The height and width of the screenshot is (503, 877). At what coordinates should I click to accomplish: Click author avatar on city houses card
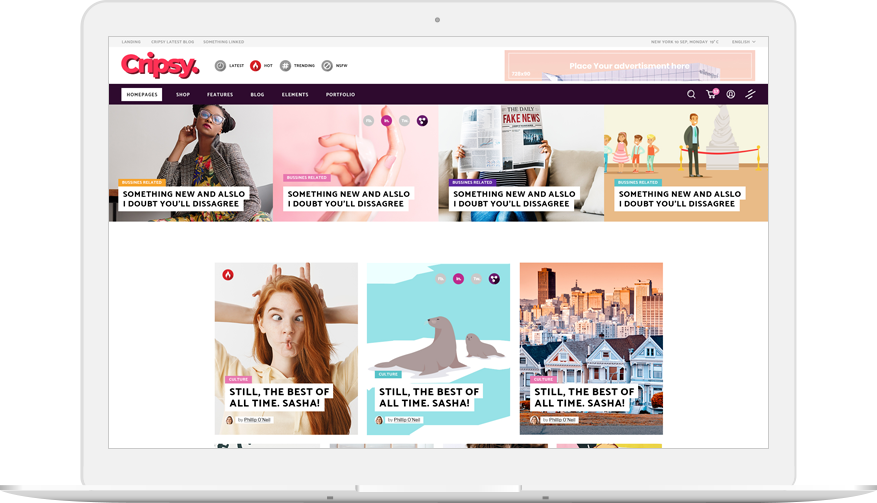pos(534,420)
